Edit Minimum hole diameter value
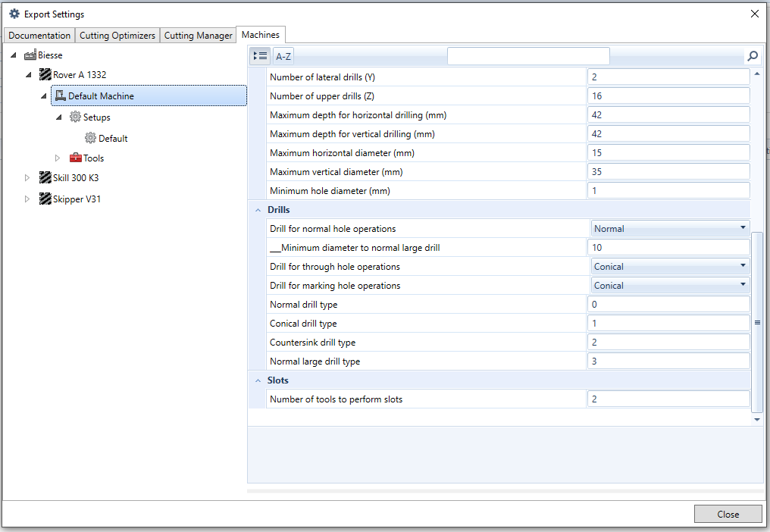The width and height of the screenshot is (770, 532). point(668,191)
